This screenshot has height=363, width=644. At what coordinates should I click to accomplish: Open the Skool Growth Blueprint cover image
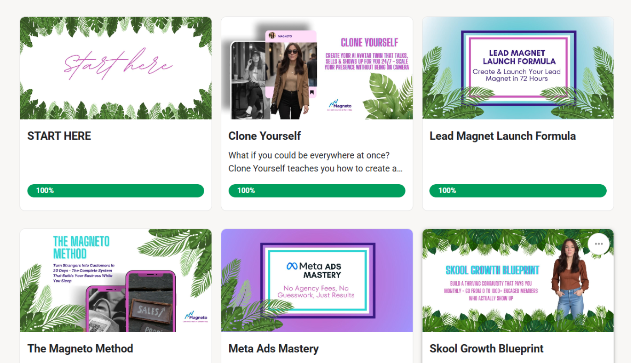click(x=518, y=280)
